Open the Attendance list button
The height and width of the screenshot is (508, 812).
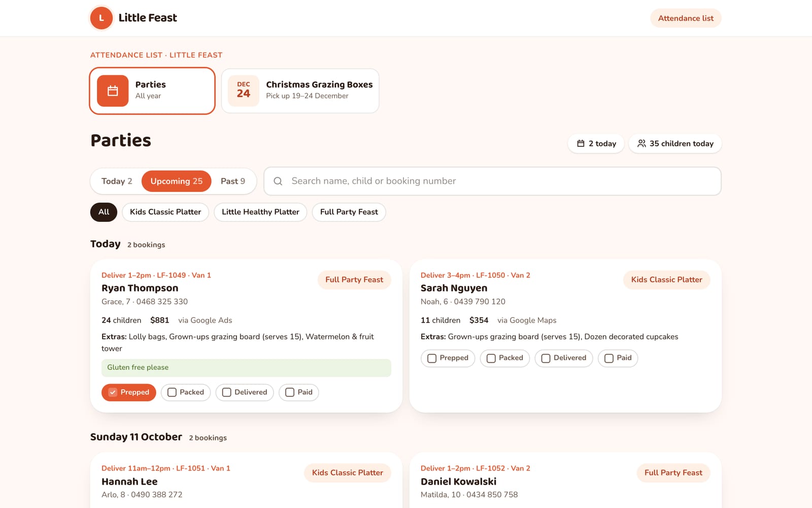(686, 18)
